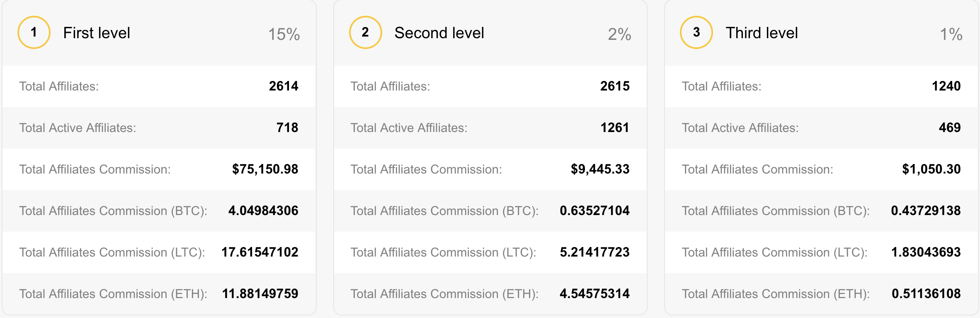Click the yellow circle numbered 1
Screen dimensions: 980x318
tap(34, 32)
